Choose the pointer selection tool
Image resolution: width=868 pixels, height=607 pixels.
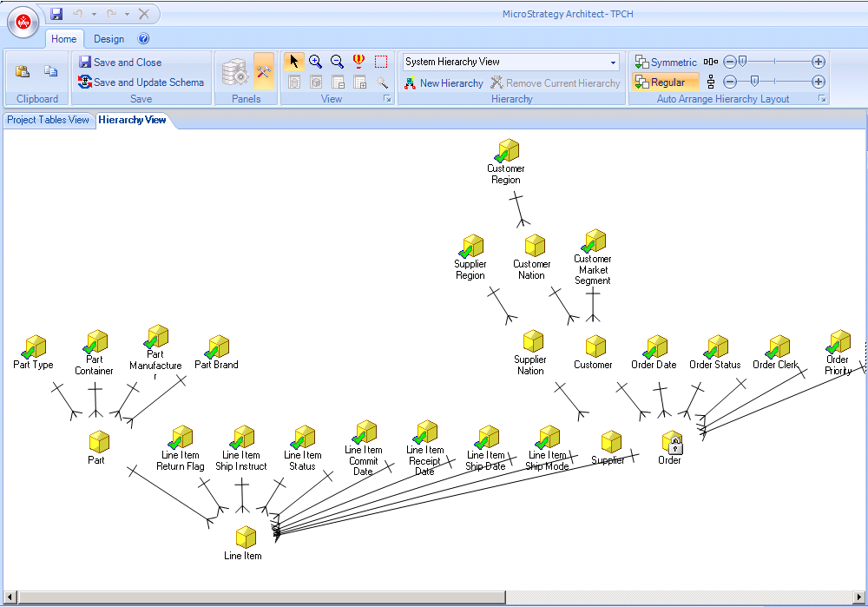point(293,62)
